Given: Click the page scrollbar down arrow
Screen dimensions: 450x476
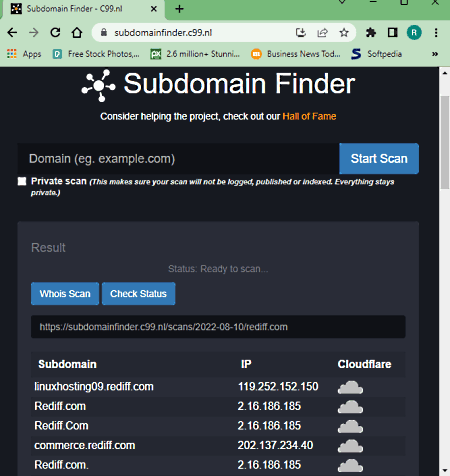Looking at the screenshot, I should [445, 471].
